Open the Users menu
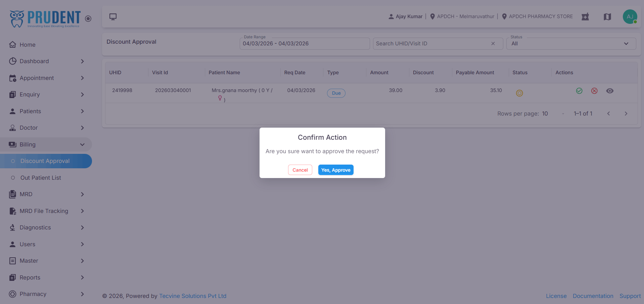Viewport: 644px width, 304px height. tap(46, 244)
